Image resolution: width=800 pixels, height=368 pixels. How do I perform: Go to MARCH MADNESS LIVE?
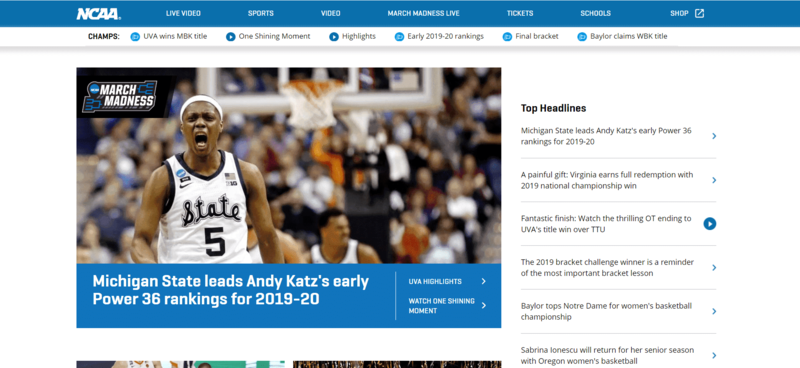[423, 14]
